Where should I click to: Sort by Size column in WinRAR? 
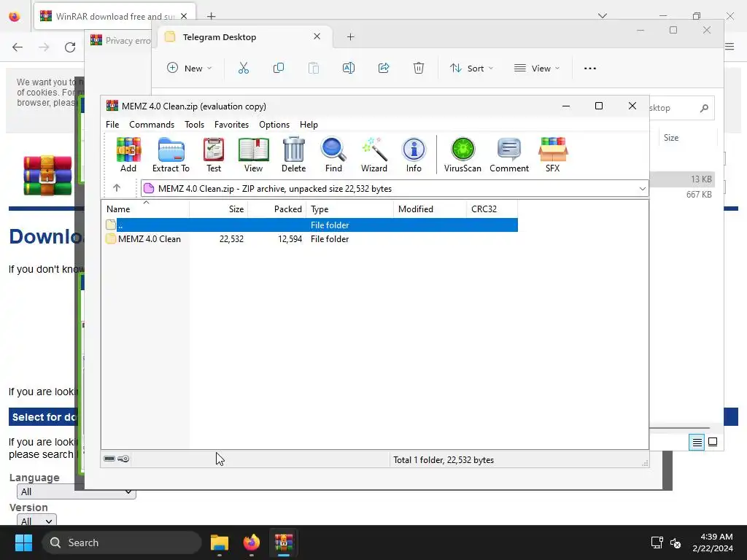click(219, 209)
